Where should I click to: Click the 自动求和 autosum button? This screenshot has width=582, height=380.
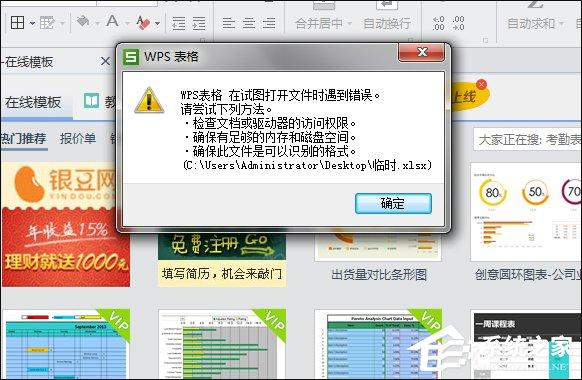(531, 23)
